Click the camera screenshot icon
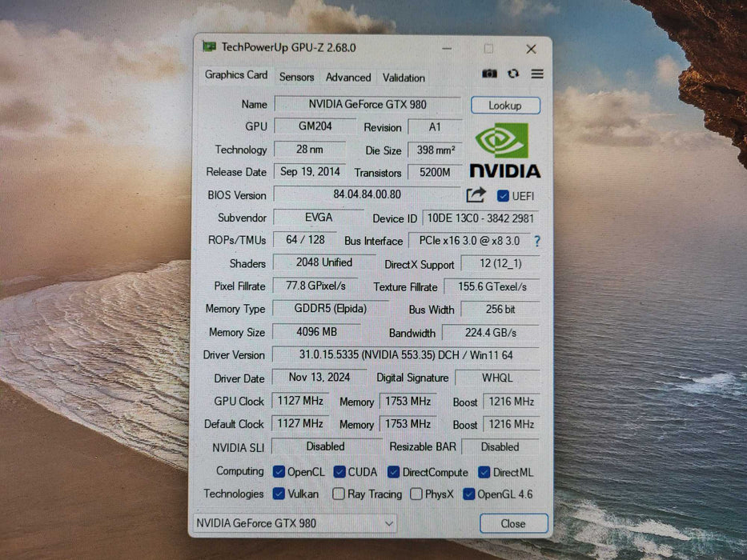 pos(491,73)
